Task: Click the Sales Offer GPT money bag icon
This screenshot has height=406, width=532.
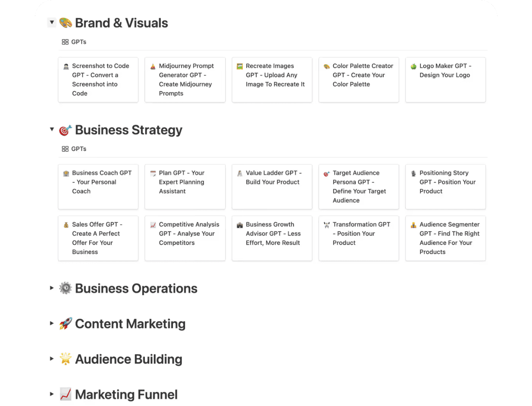Action: pyautogui.click(x=66, y=225)
